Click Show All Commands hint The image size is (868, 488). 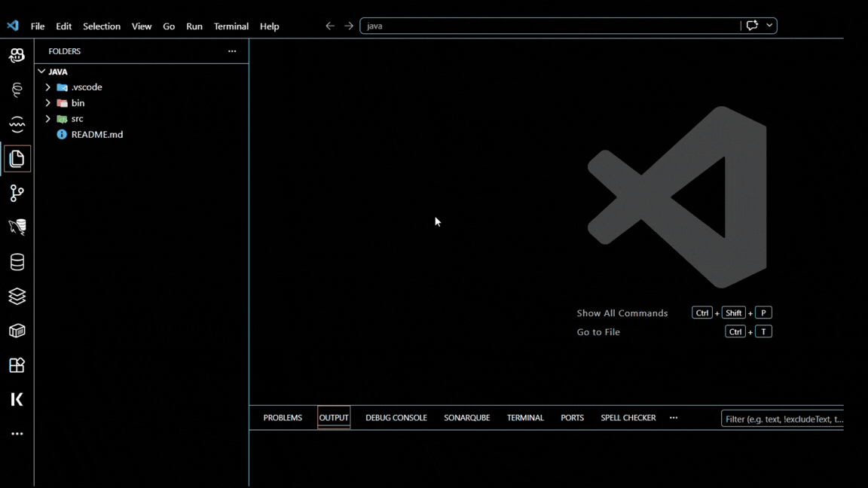tap(622, 313)
